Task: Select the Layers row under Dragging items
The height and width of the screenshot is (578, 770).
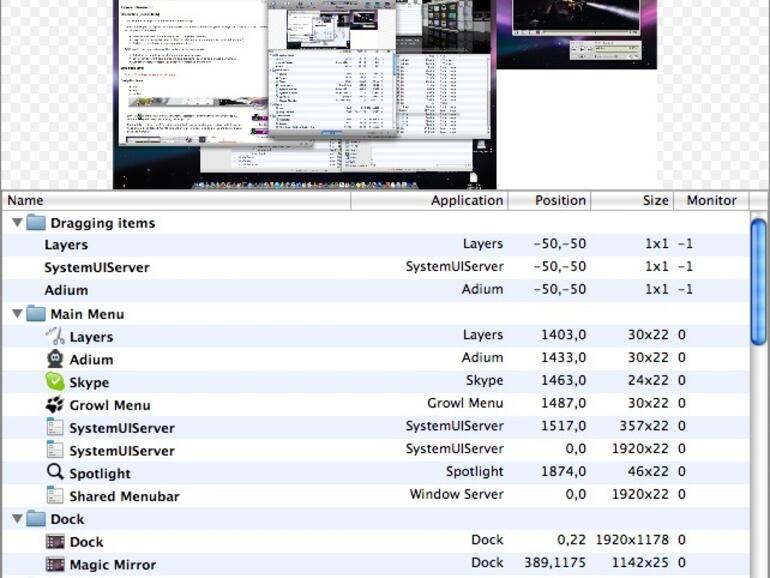Action: pyautogui.click(x=376, y=245)
